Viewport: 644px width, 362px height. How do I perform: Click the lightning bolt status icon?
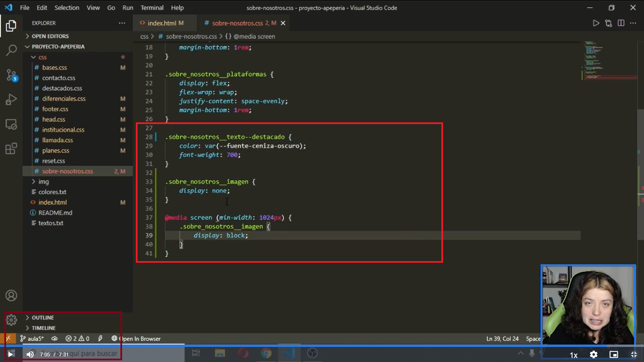coord(100,339)
